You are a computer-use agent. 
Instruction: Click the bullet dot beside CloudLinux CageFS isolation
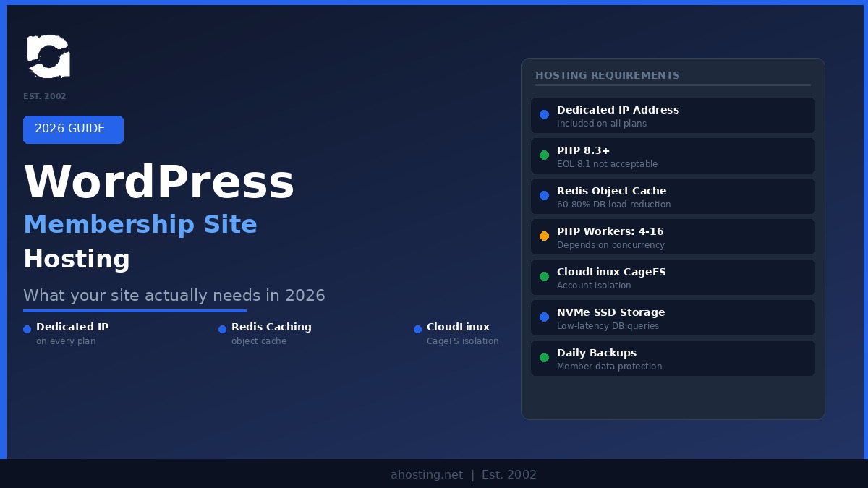tap(417, 329)
